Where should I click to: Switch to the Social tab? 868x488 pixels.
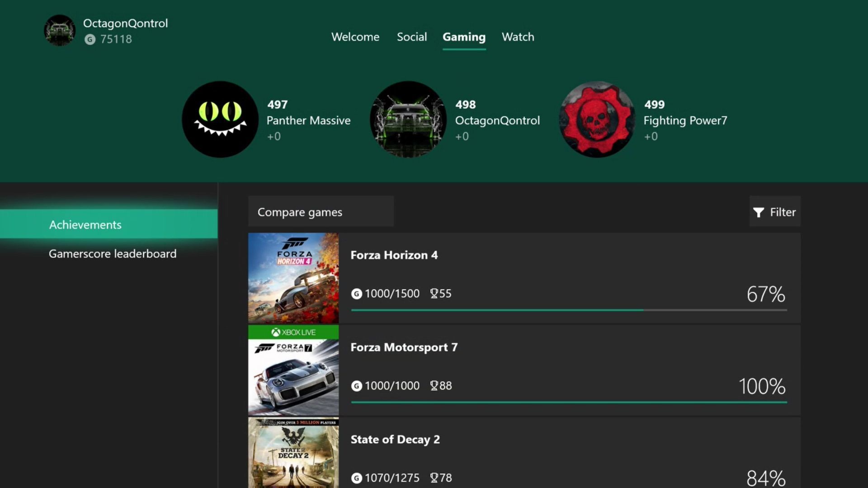point(412,37)
